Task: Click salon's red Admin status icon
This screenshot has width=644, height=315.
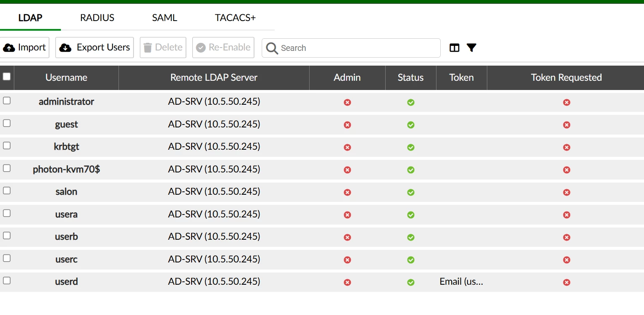Action: click(x=347, y=192)
